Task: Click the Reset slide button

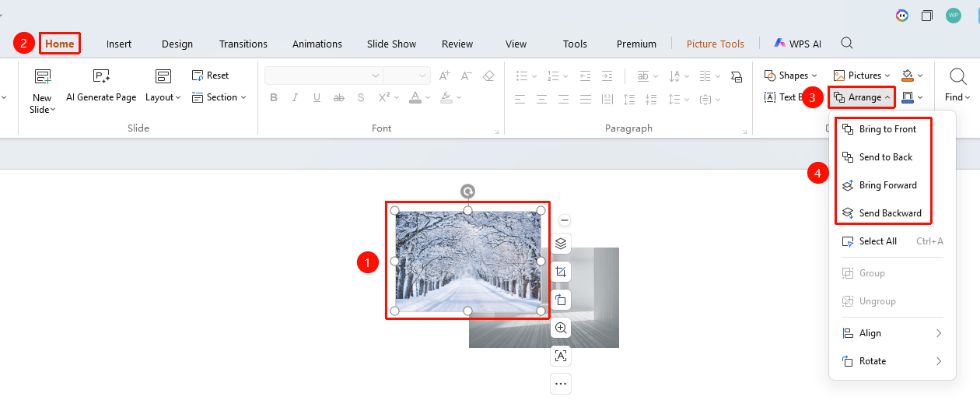Action: tap(210, 76)
